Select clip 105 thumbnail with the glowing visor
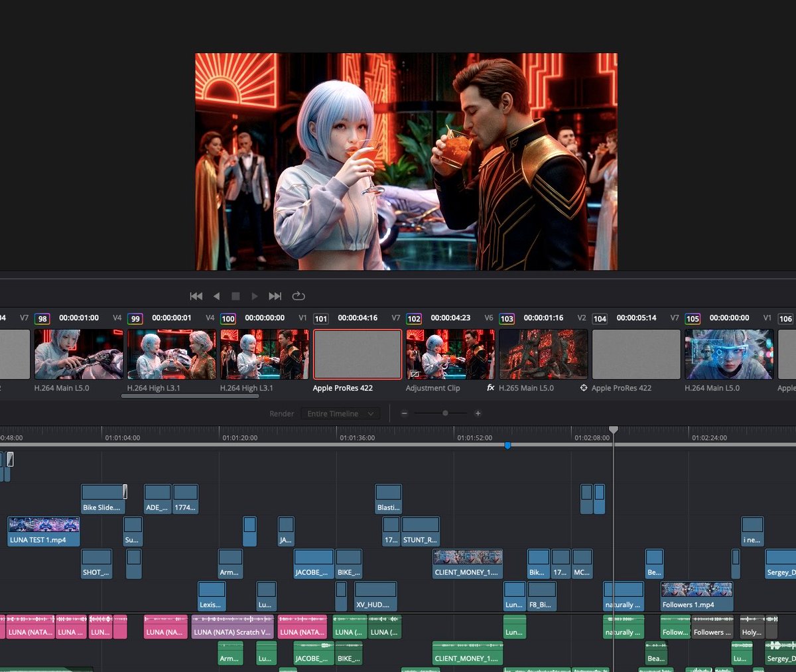 (x=729, y=354)
